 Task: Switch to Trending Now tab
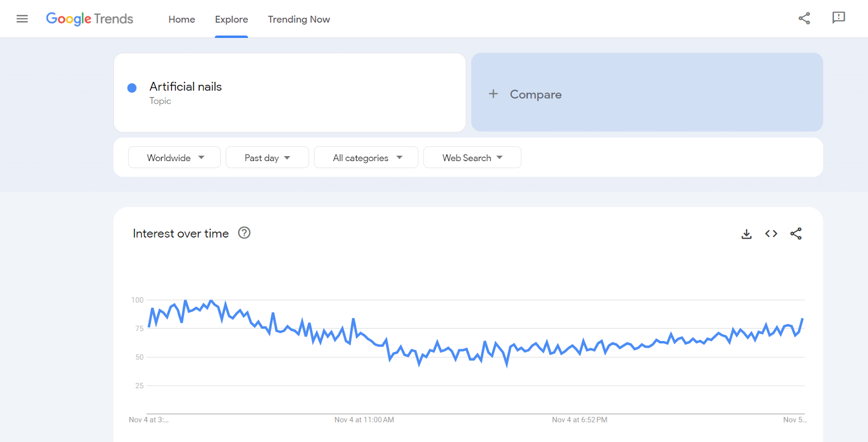[299, 20]
